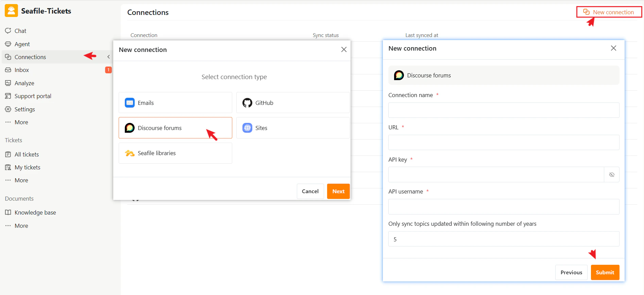Click the Inbox tray icon

pyautogui.click(x=8, y=70)
